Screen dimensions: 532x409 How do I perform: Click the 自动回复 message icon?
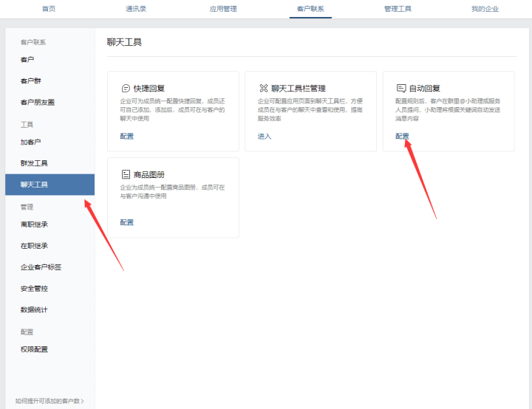click(401, 89)
